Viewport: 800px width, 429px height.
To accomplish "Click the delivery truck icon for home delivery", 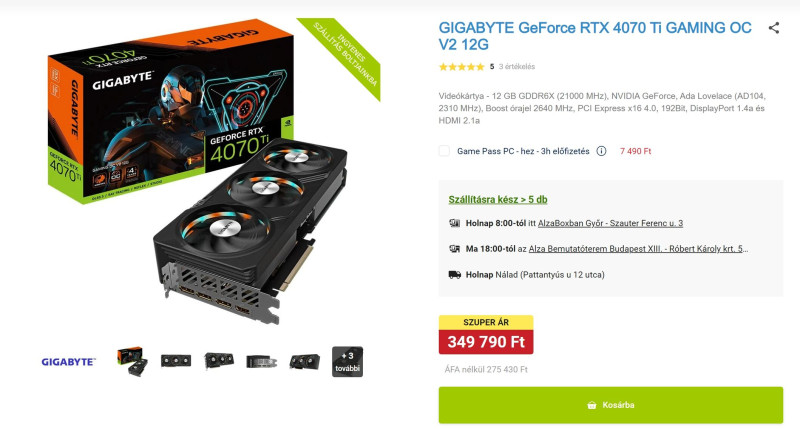I will (x=455, y=274).
